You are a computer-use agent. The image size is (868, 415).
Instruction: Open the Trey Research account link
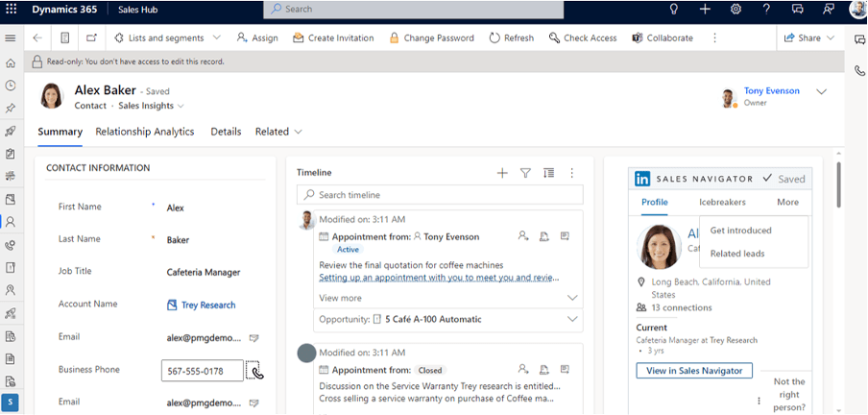(207, 305)
